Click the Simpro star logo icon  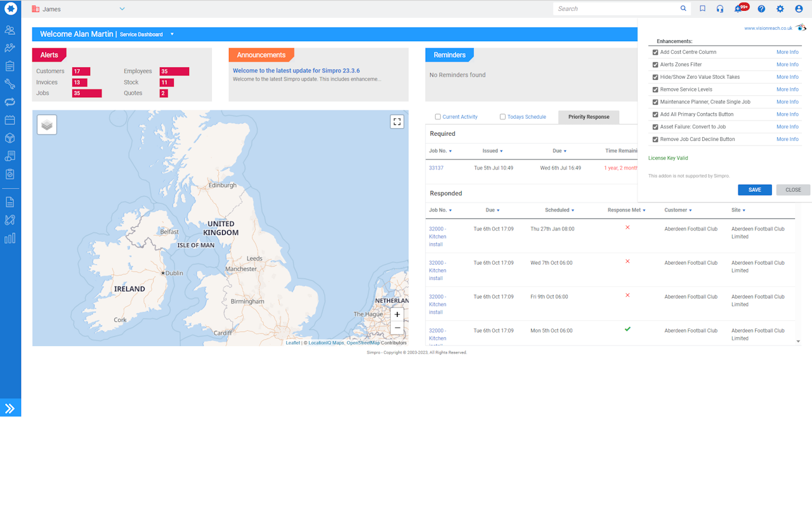pyautogui.click(x=10, y=9)
